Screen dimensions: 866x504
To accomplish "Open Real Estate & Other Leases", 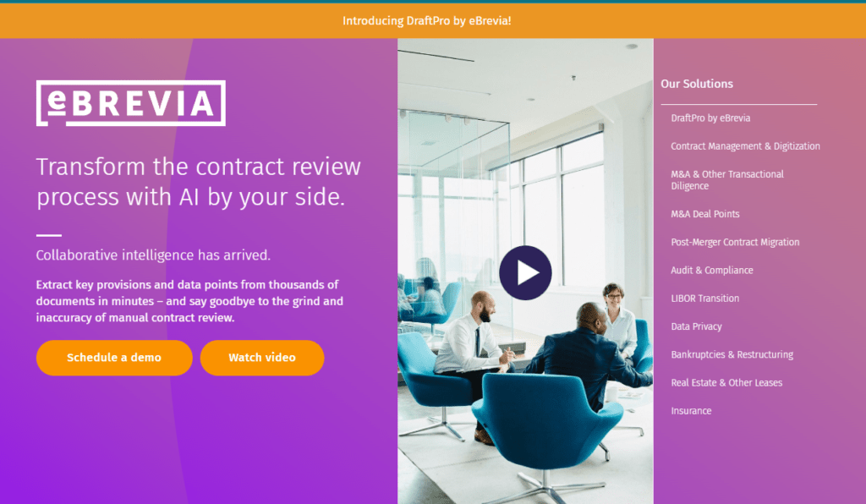I will click(726, 383).
